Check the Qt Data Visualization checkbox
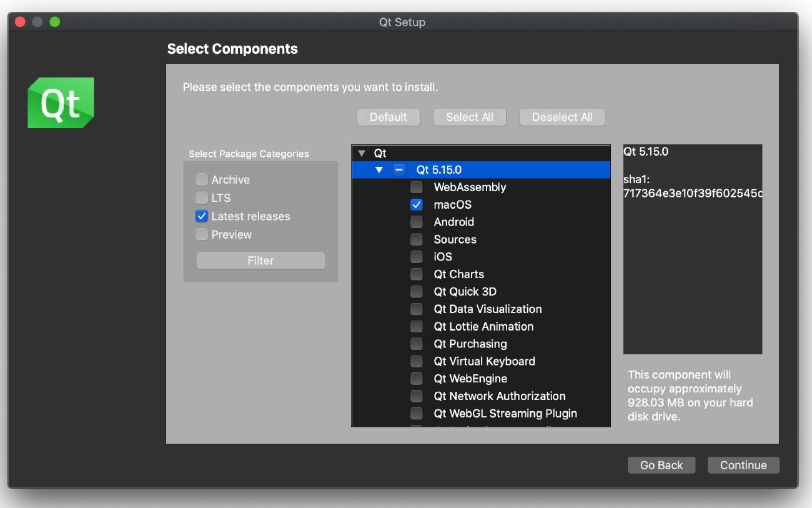The height and width of the screenshot is (508, 812). (x=416, y=309)
